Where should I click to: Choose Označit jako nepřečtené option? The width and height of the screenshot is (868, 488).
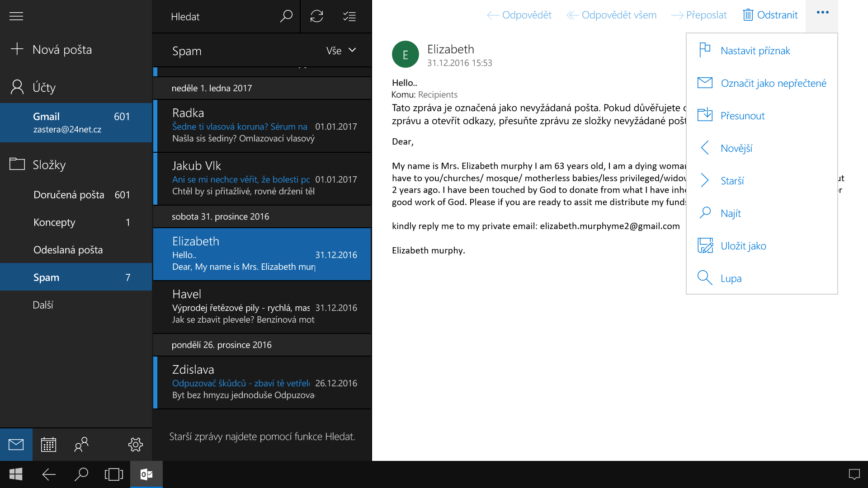coord(774,83)
